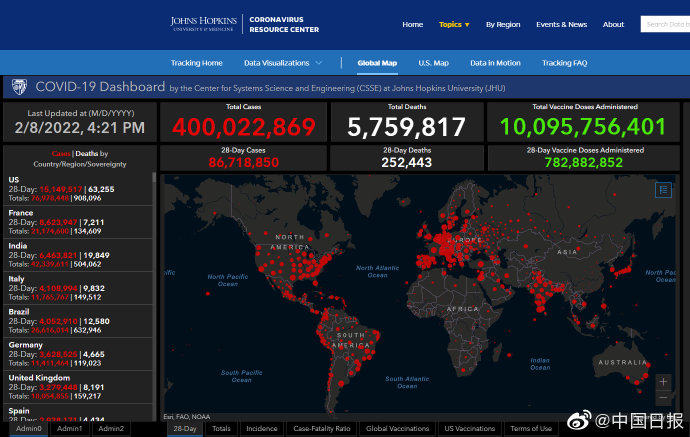This screenshot has height=437, width=690.
Task: Click the Johns Hopkins Coronavirus Resource Center logo
Action: [x=245, y=24]
